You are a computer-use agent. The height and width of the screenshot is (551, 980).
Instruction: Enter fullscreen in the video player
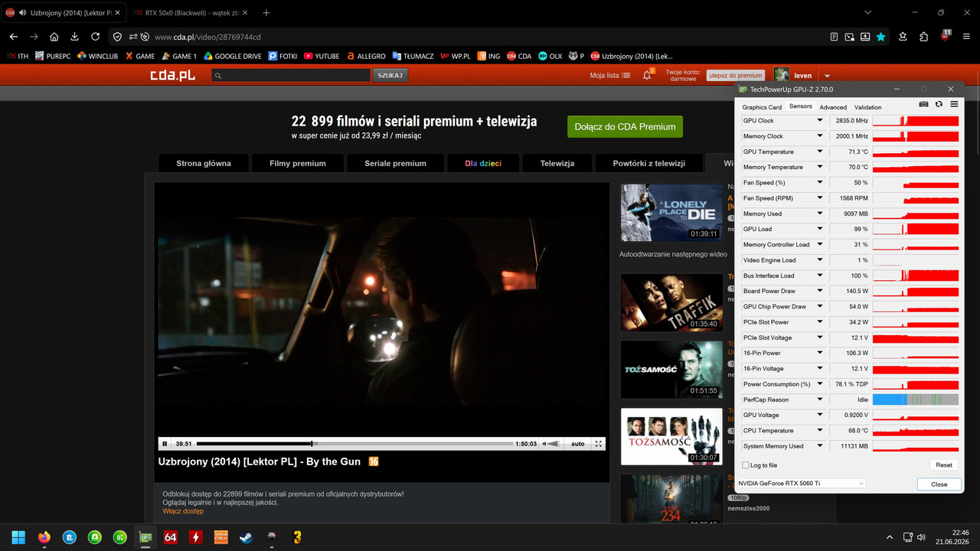599,444
